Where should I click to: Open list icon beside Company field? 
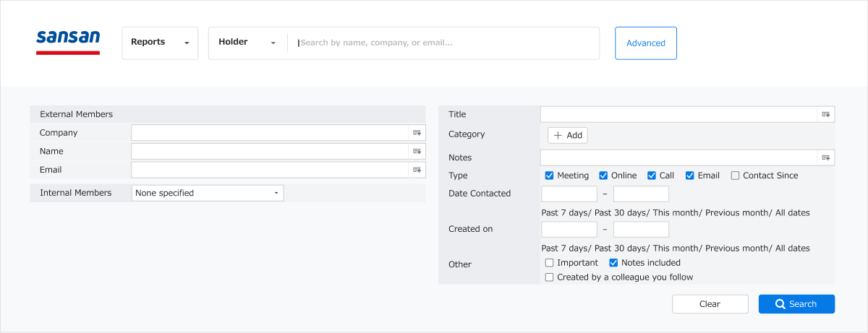417,133
